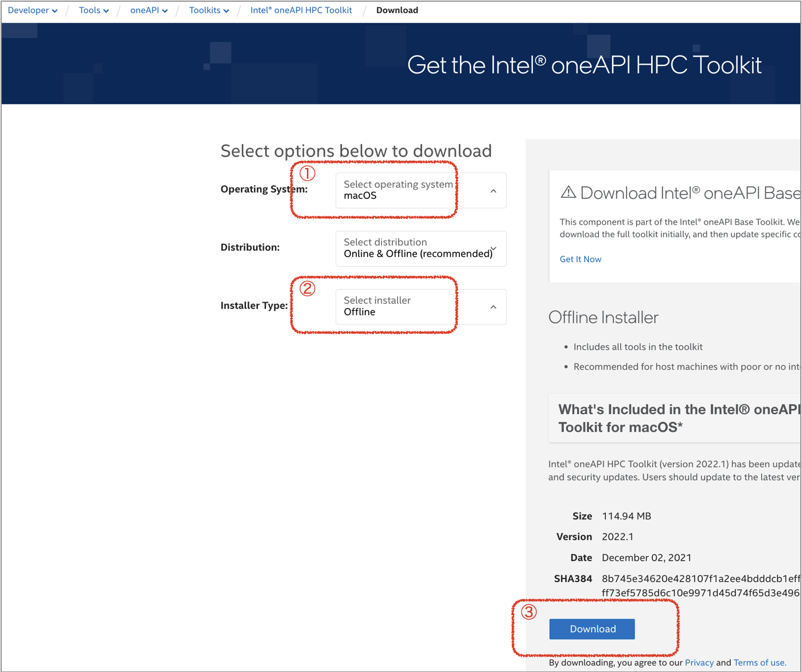Click the 114.94 MB size value
The width and height of the screenshot is (802, 672).
pos(626,516)
